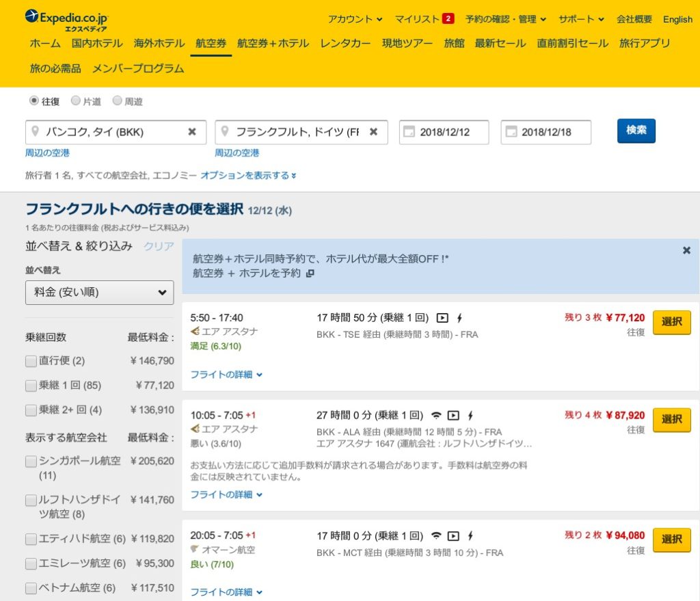Check the エミレーツ航空 (6) filter
The image size is (700, 601).
[x=31, y=564]
